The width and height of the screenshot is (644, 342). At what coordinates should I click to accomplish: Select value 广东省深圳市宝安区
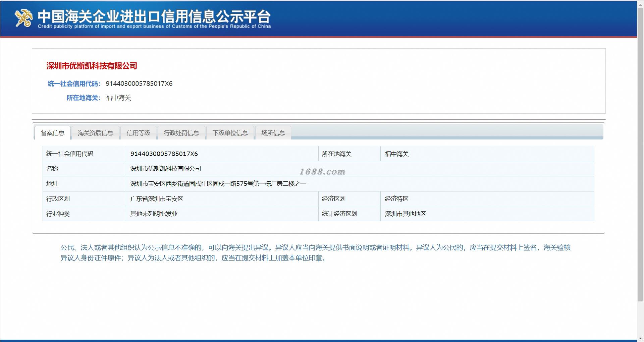(x=157, y=198)
